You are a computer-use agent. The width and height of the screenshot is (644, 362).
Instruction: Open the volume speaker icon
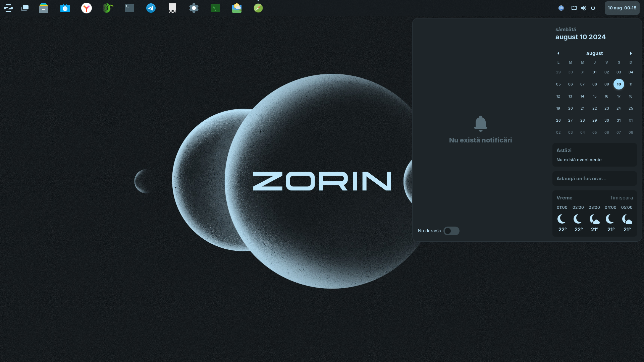coord(584,8)
